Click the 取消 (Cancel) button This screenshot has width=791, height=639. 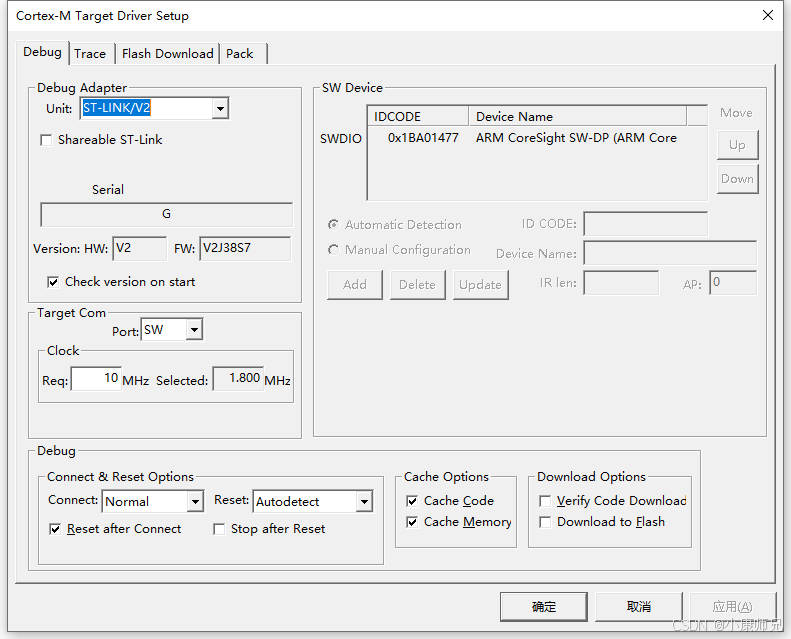point(639,606)
